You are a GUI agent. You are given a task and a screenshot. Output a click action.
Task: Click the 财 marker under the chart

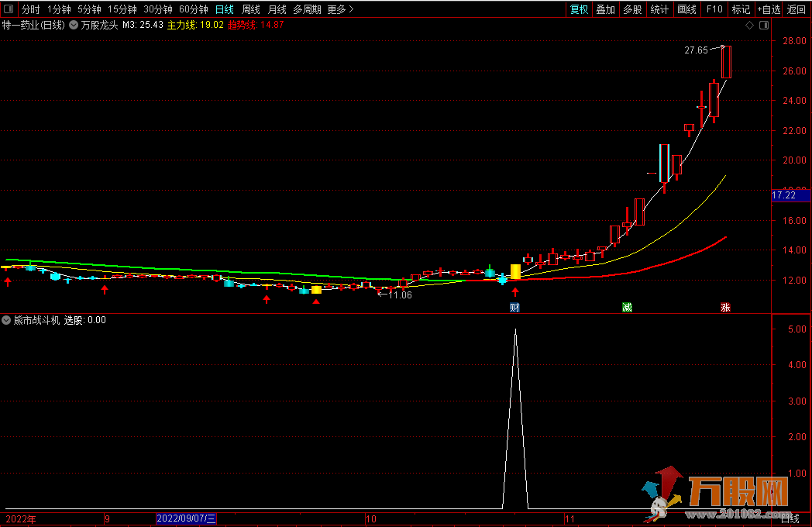514,307
